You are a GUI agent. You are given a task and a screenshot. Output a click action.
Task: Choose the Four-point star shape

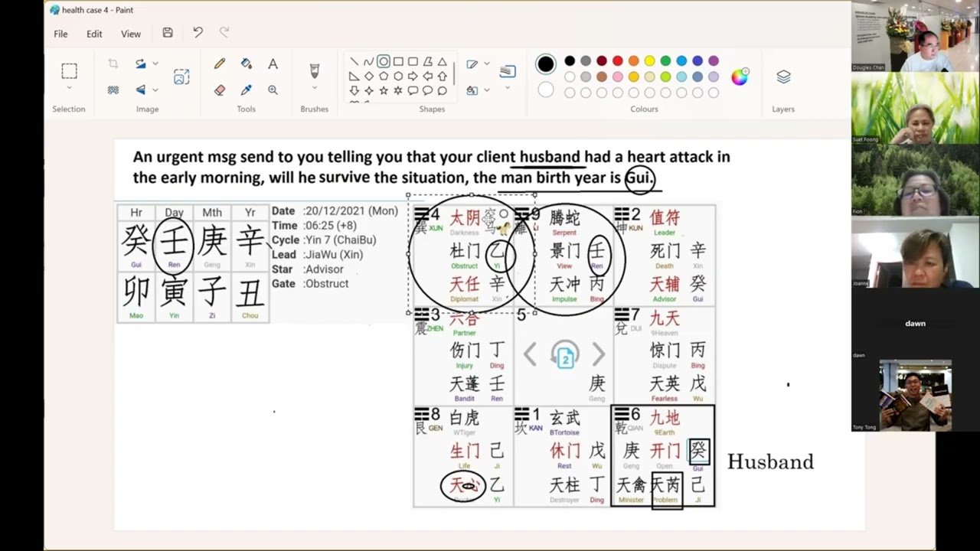point(368,91)
